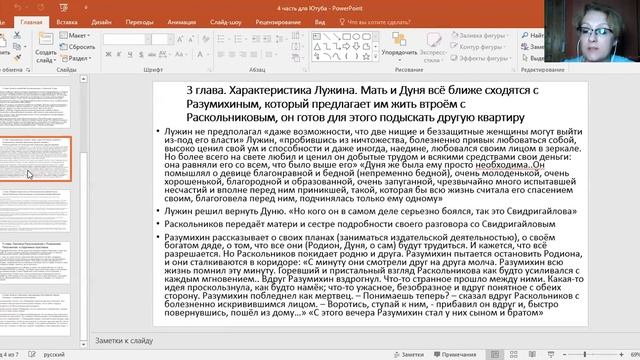
Task: Click Заметки button in status bar
Action: click(x=409, y=355)
